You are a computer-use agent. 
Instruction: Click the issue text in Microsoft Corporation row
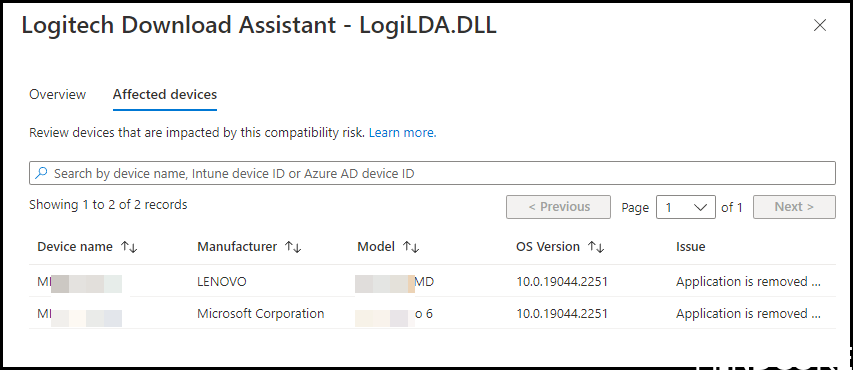(748, 314)
